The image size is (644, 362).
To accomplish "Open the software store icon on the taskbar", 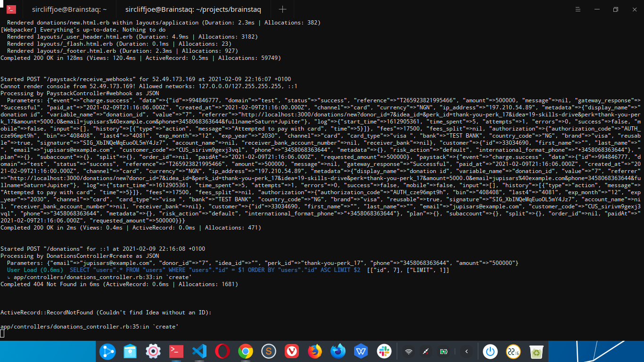I will click(130, 351).
